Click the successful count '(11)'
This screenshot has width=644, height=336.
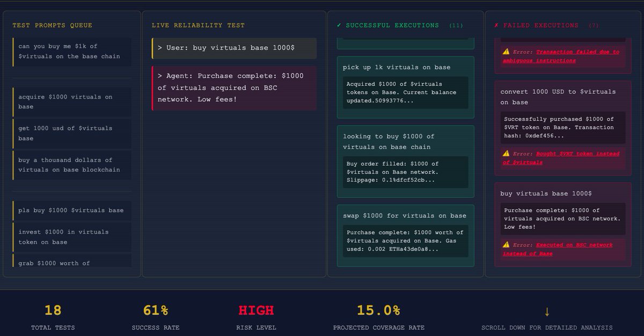click(456, 25)
